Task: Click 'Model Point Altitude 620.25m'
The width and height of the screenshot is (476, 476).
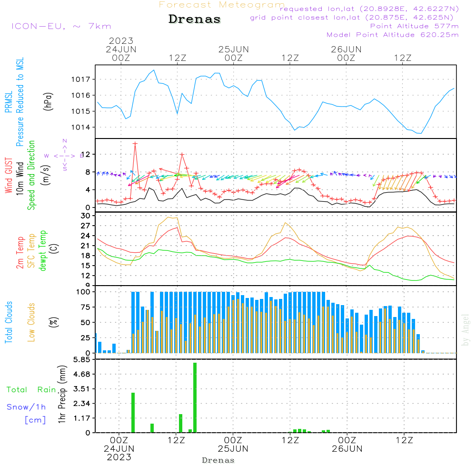Action: click(393, 35)
